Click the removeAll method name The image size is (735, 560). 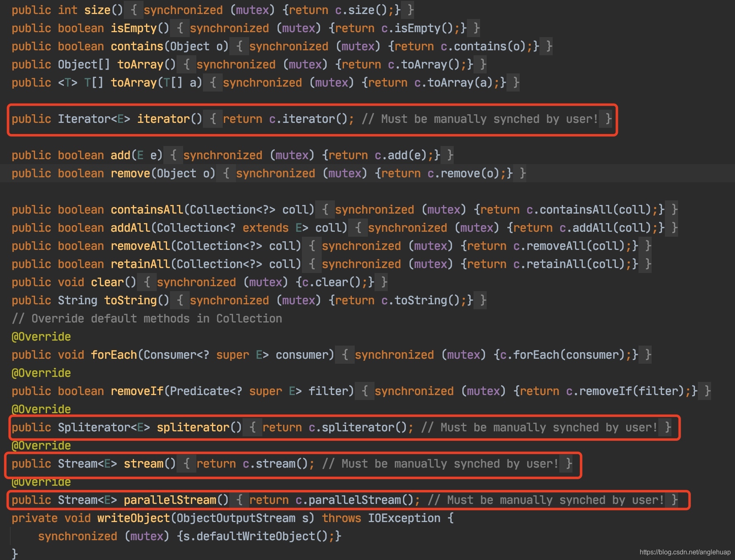(140, 246)
